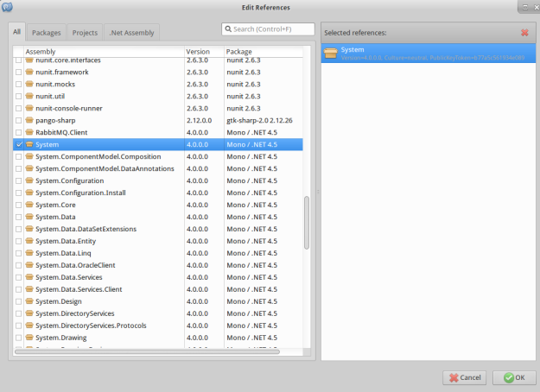
Task: Click the vertical scrollbar of assembly list
Action: click(307, 222)
